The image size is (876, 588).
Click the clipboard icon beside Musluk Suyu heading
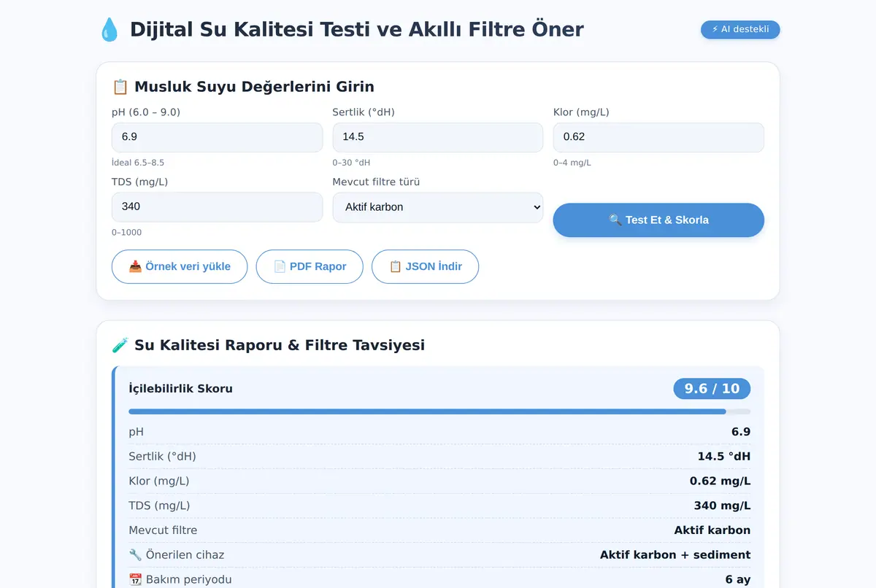pyautogui.click(x=120, y=87)
